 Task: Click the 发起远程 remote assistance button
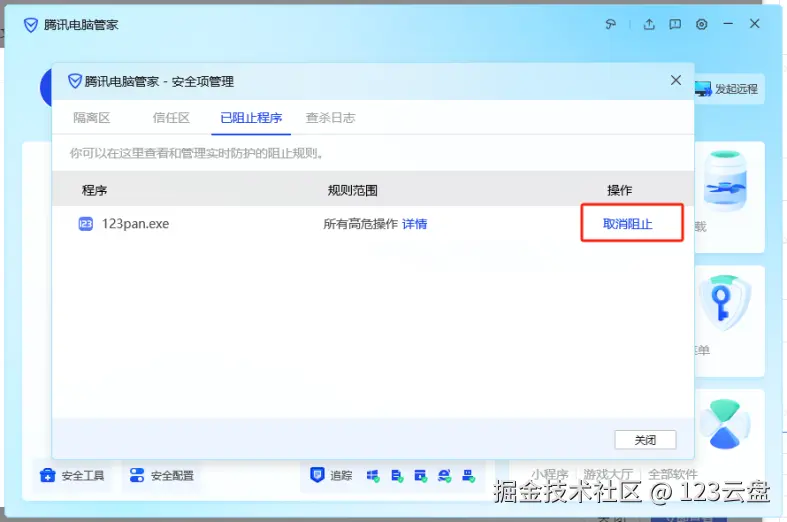[727, 89]
